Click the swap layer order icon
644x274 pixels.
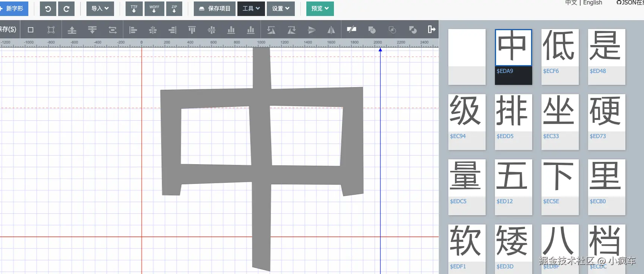(113, 30)
